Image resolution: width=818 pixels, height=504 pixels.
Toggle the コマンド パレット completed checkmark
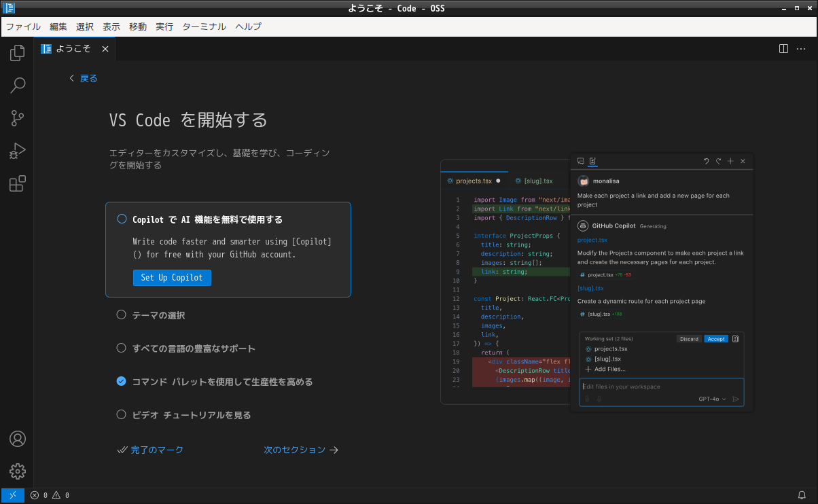[x=122, y=382]
